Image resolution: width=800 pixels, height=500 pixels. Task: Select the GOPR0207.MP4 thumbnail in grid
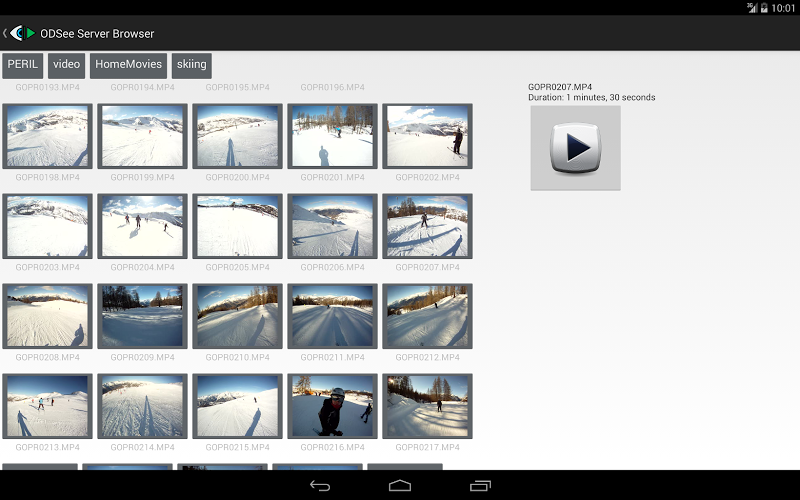427,226
